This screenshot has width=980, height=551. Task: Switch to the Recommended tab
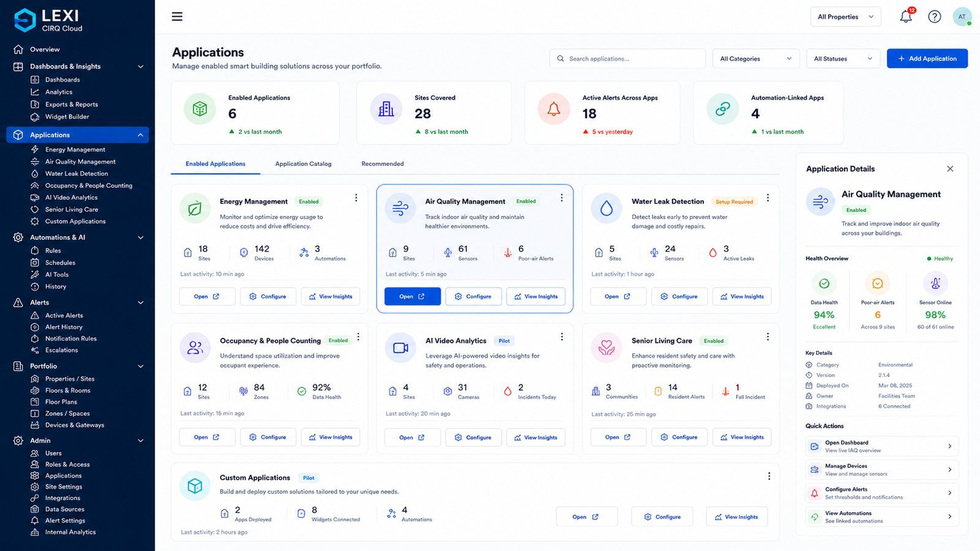[x=383, y=164]
